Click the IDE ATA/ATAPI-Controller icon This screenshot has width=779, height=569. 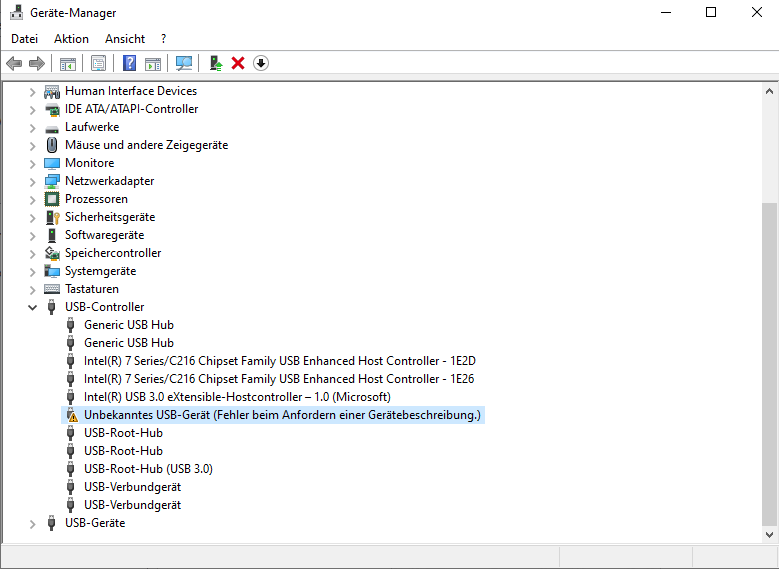(52, 109)
